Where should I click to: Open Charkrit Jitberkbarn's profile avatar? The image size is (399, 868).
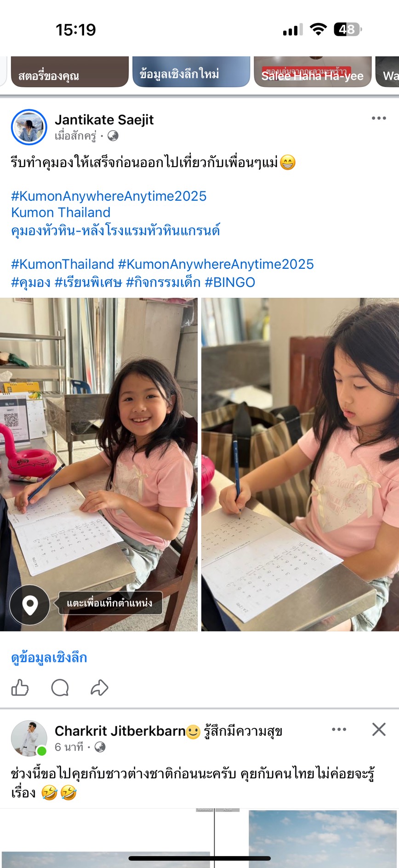click(x=29, y=739)
